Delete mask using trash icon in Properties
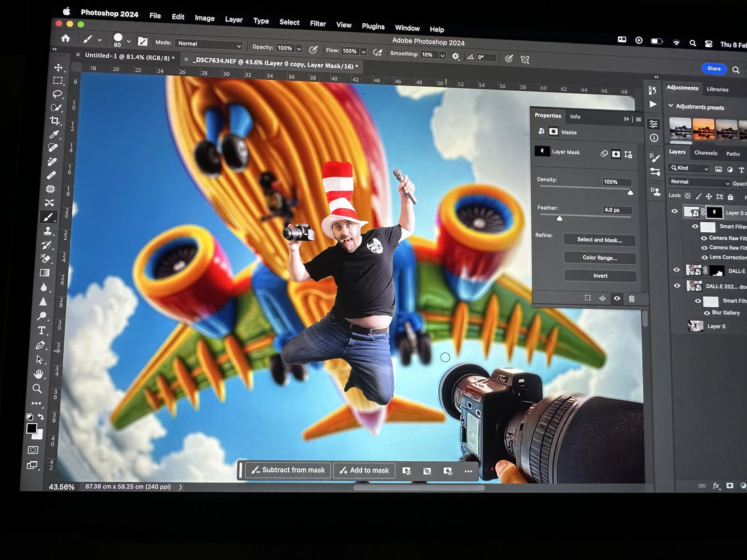This screenshot has height=560, width=747. coord(631,299)
